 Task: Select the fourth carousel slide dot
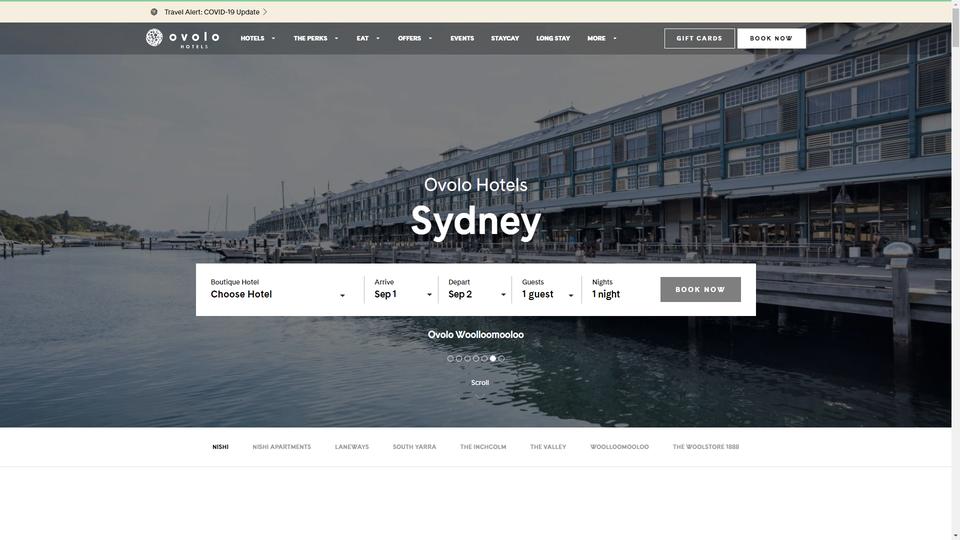point(476,359)
